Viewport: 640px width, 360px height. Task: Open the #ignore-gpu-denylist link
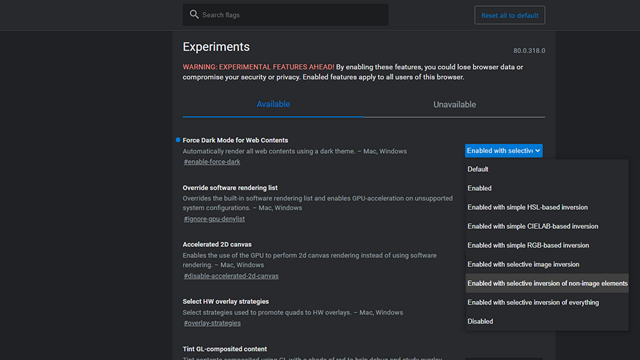tap(214, 219)
